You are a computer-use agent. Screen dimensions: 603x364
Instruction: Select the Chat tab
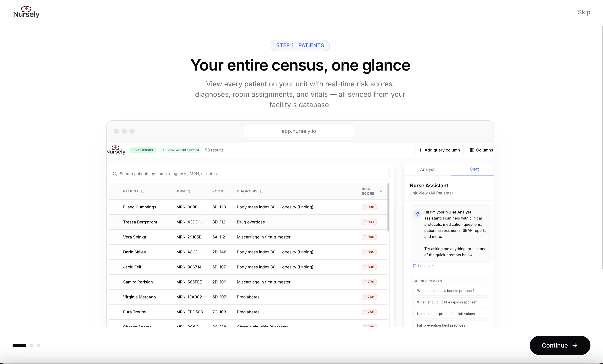pyautogui.click(x=474, y=169)
